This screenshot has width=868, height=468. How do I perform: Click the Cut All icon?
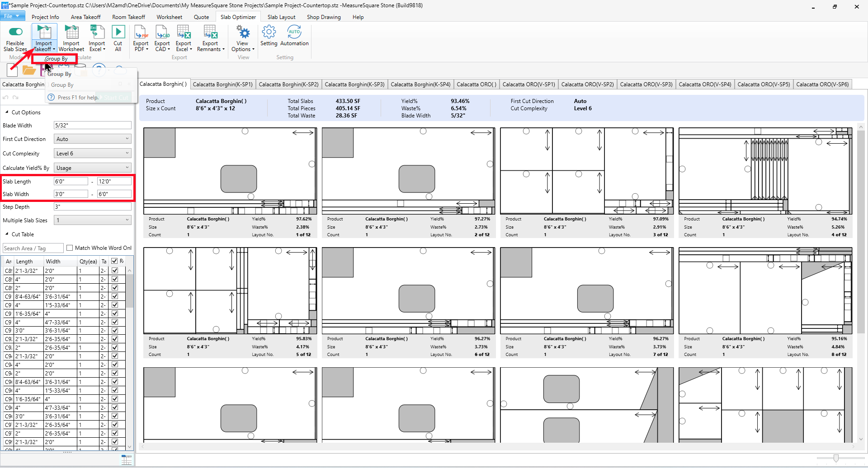click(118, 33)
